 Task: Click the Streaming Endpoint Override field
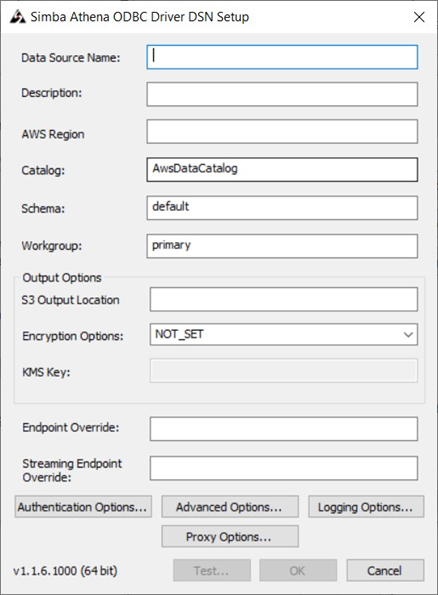click(x=284, y=468)
